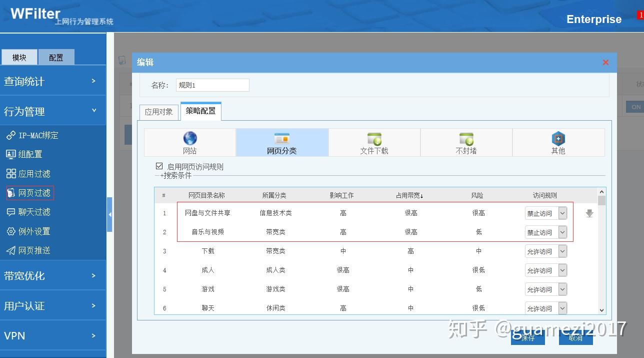Screen dimensions: 644x358
Task: Click the 网页分类 category icon
Action: coord(282,139)
